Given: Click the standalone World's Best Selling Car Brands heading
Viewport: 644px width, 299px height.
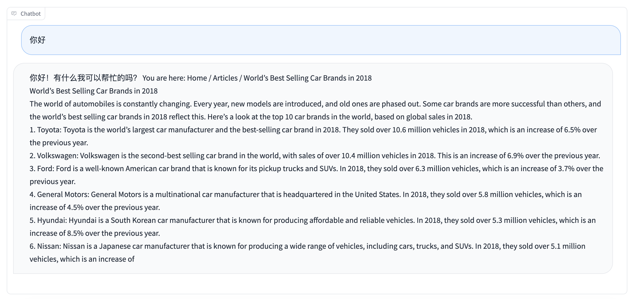Looking at the screenshot, I should click(x=93, y=91).
